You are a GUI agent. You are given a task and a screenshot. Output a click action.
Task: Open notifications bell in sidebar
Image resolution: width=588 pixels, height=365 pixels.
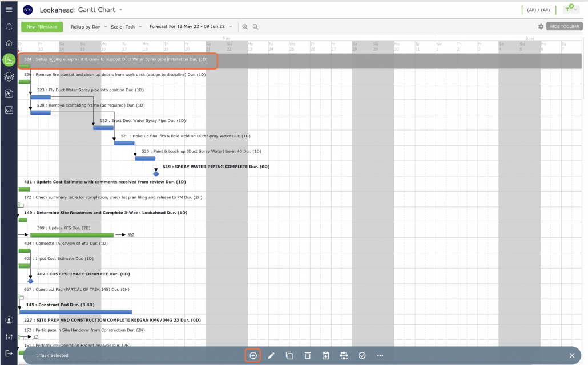(9, 27)
